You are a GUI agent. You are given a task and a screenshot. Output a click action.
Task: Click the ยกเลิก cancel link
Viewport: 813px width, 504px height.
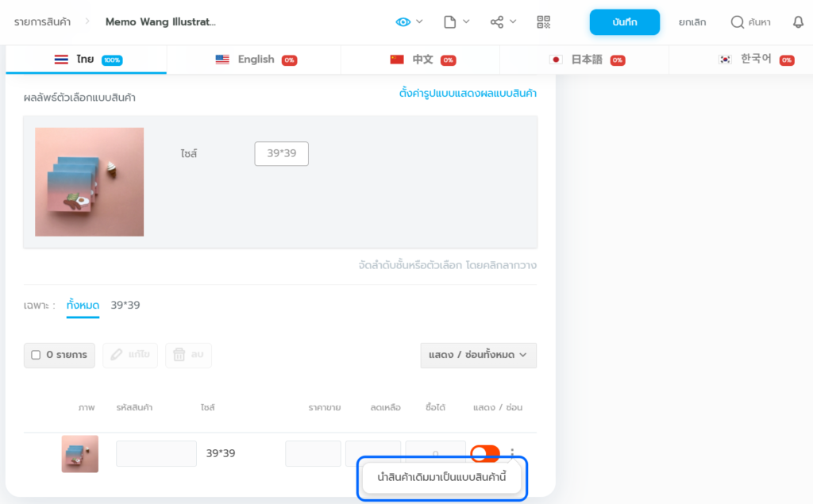(692, 22)
